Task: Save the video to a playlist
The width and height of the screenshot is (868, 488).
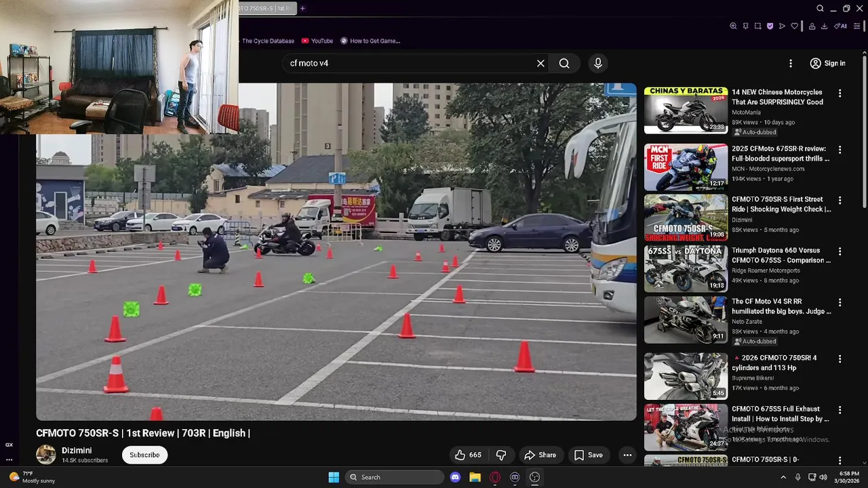Action: coord(588,455)
